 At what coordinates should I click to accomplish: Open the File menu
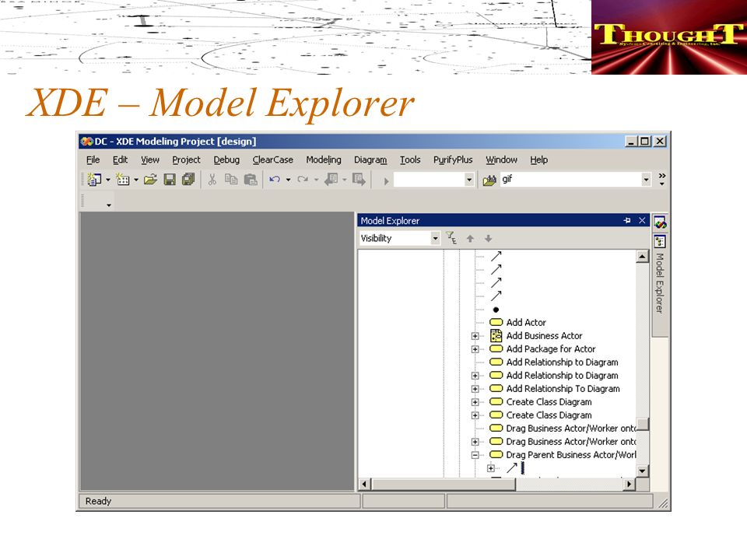pyautogui.click(x=93, y=160)
